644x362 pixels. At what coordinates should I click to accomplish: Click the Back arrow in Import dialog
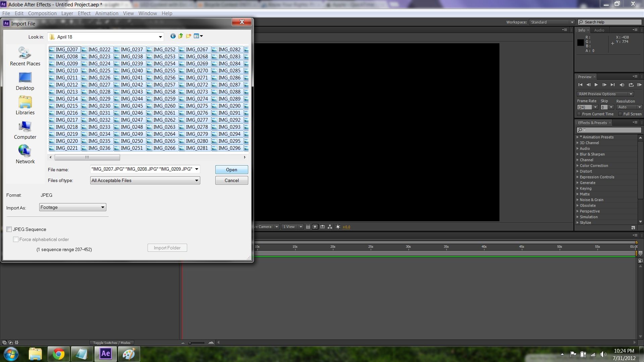173,36
